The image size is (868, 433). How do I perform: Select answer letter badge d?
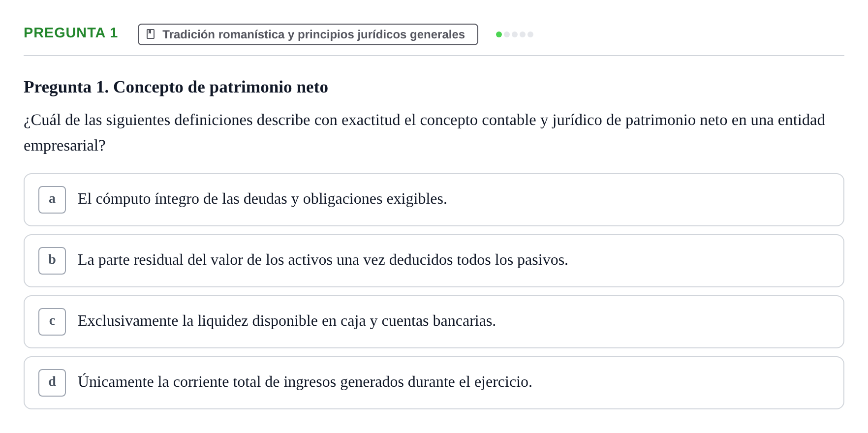point(52,383)
